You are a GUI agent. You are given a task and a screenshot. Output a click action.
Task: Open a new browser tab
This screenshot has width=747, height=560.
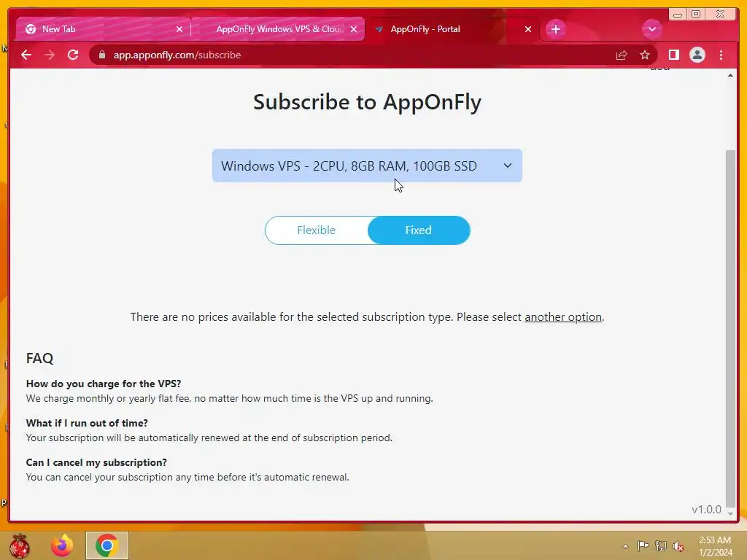[555, 29]
